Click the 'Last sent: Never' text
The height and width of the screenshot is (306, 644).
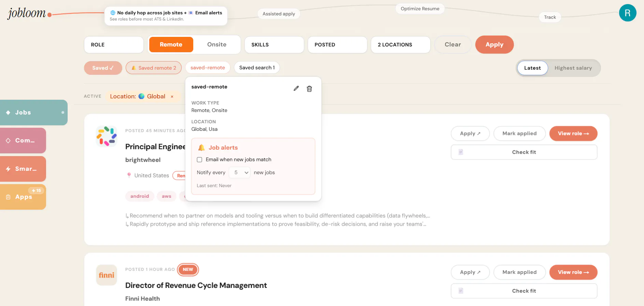click(214, 186)
